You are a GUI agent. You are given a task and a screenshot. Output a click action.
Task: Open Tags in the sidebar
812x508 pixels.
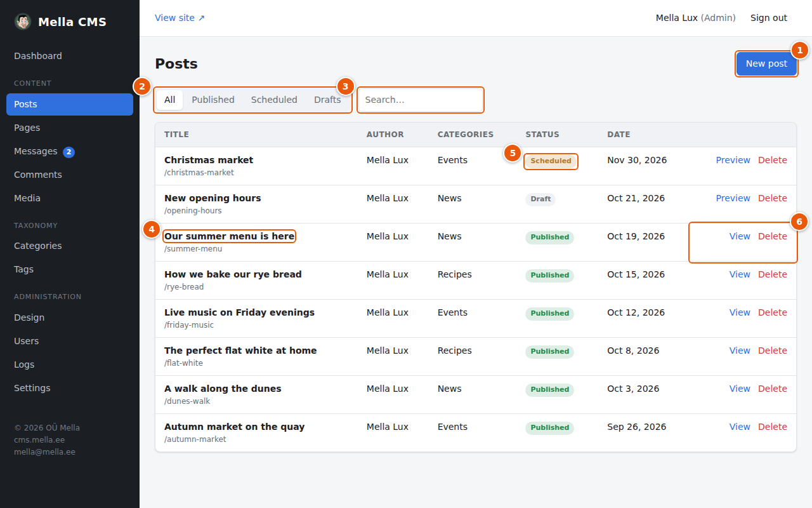click(x=70, y=269)
